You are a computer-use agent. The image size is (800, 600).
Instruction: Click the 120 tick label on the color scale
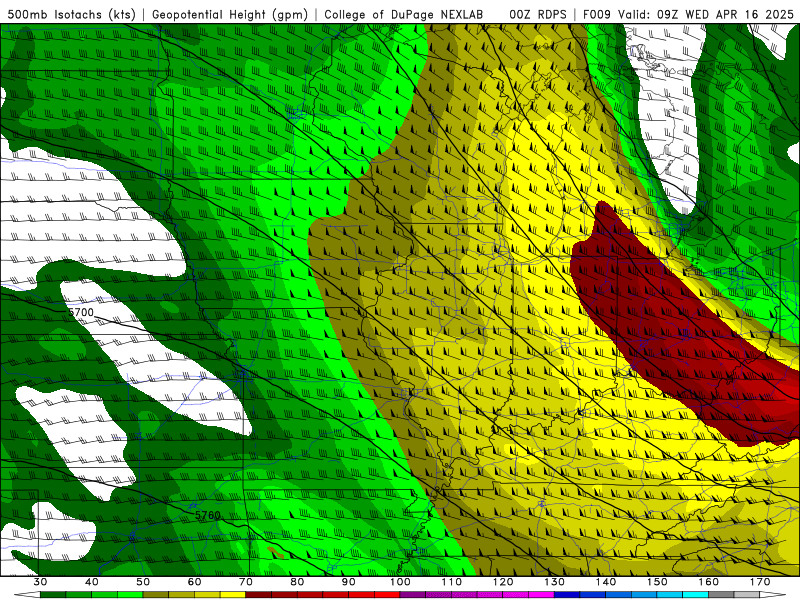(503, 582)
